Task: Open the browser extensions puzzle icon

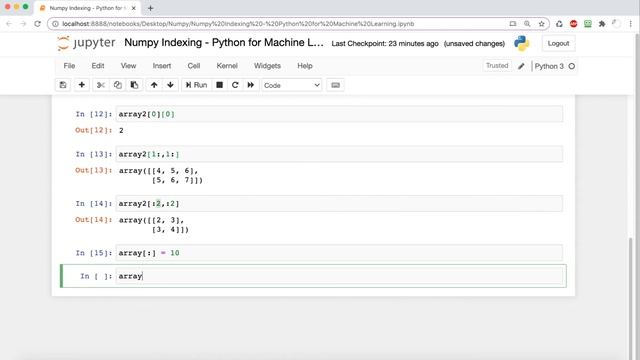Action: click(x=602, y=24)
